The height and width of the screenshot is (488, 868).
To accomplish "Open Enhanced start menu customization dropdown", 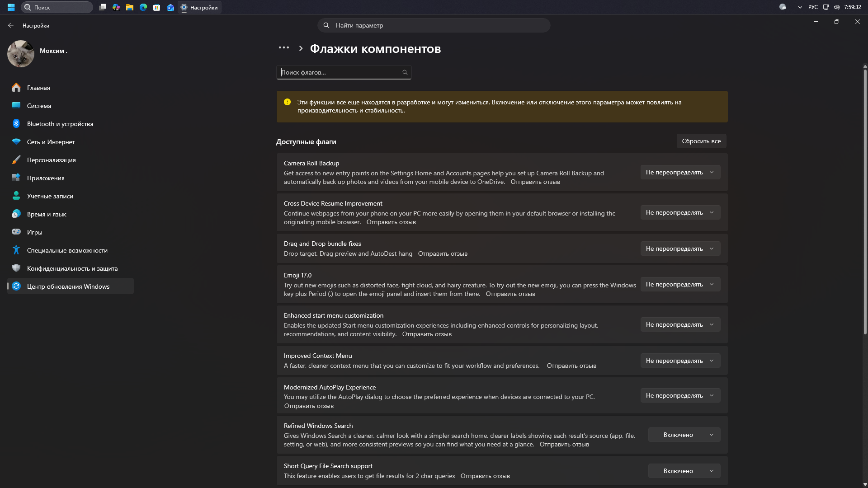I will tap(680, 324).
